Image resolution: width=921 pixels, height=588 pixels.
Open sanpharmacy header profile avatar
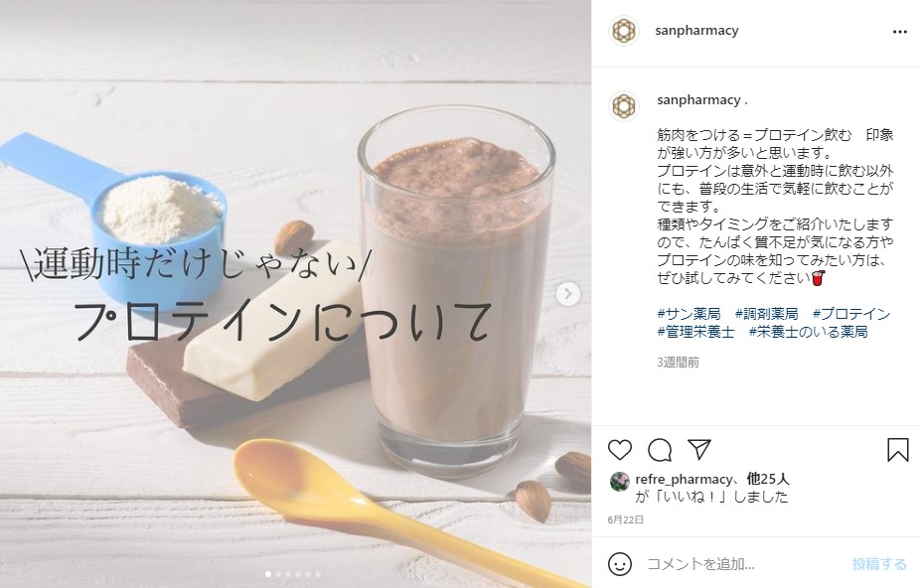(624, 31)
